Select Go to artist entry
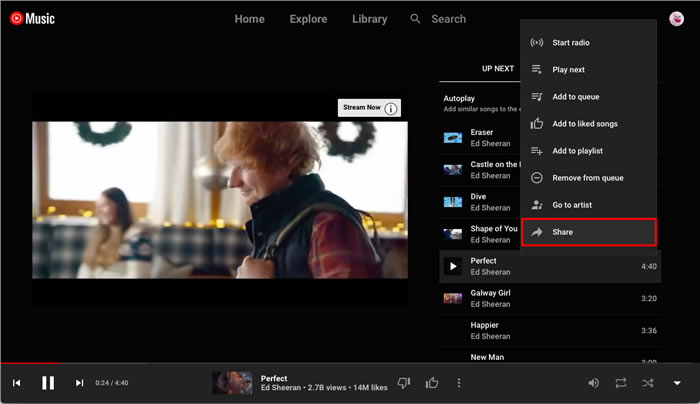 click(588, 205)
